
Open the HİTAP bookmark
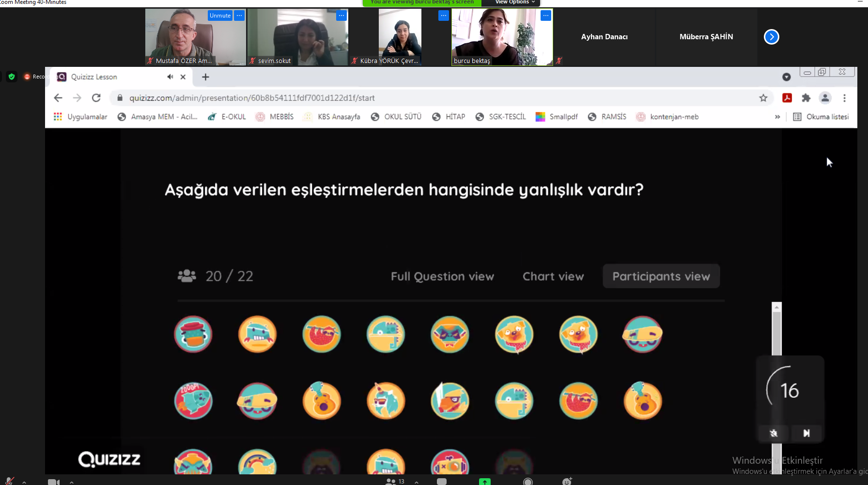[x=449, y=117]
